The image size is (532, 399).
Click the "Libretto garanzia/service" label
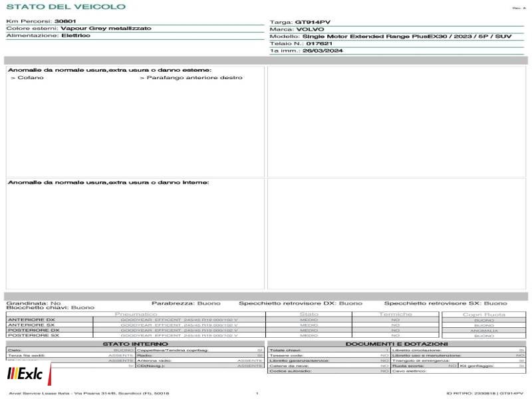coord(299,360)
